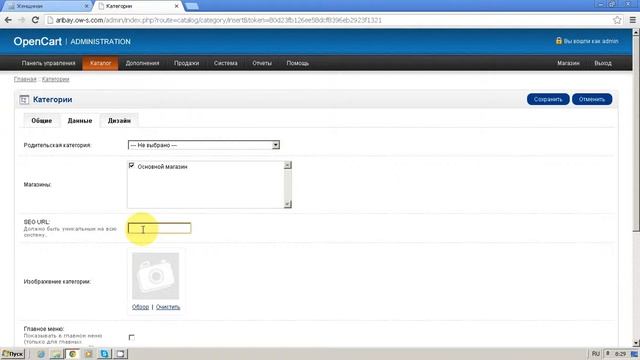
Task: Follow the Главная breadcrumb link
Action: coord(25,79)
